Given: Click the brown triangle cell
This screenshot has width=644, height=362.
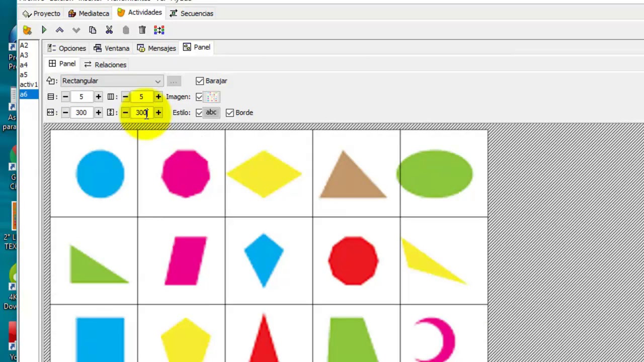Looking at the screenshot, I should 357,173.
